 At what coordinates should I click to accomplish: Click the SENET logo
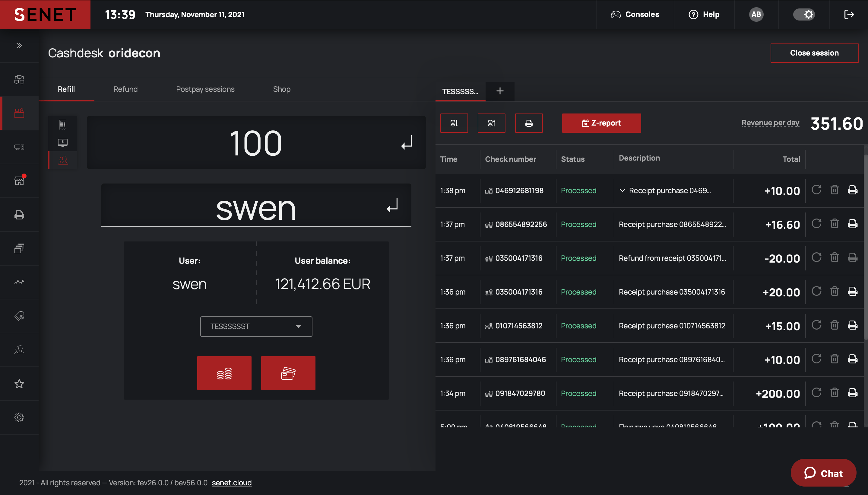coord(45,14)
